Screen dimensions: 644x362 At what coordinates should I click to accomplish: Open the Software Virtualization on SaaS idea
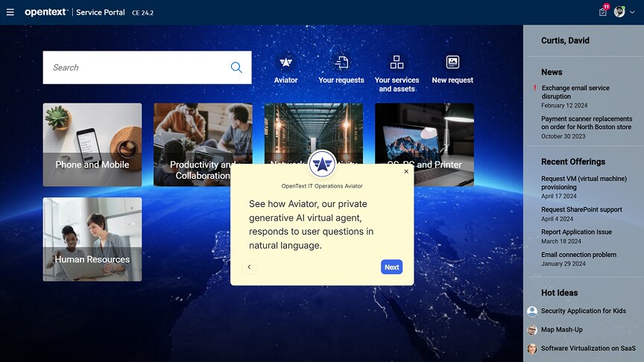tap(588, 348)
